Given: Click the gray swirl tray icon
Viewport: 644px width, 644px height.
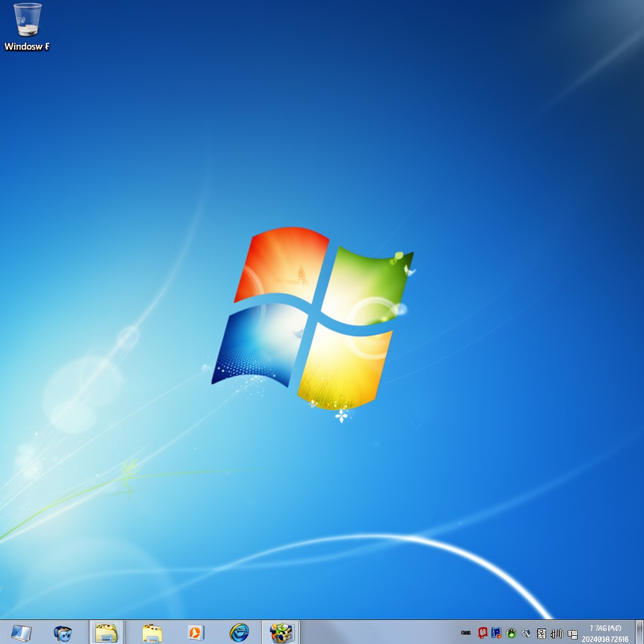Looking at the screenshot, I should [526, 633].
